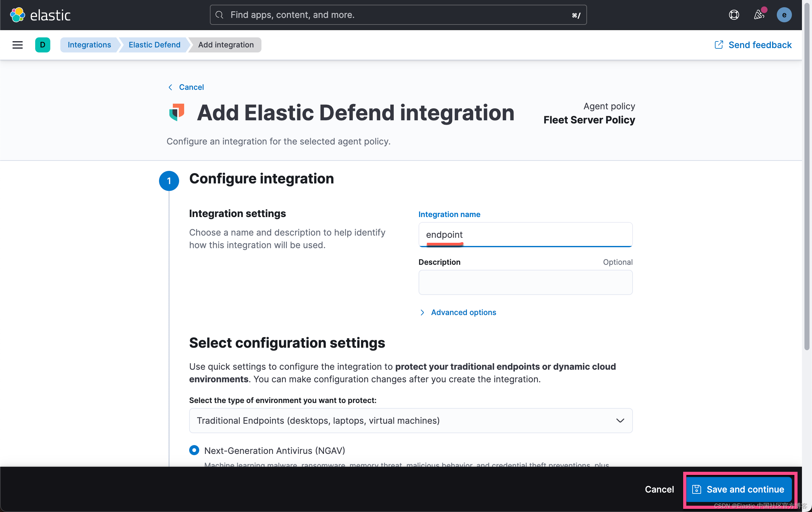Go to Elastic Defend breadcrumb
This screenshot has height=512, width=812.
point(154,45)
